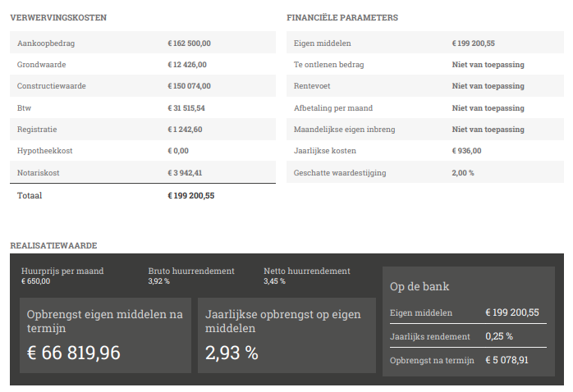This screenshot has height=392, width=573.
Task: Click Eigen middelen in Op de bank
Action: (x=421, y=312)
